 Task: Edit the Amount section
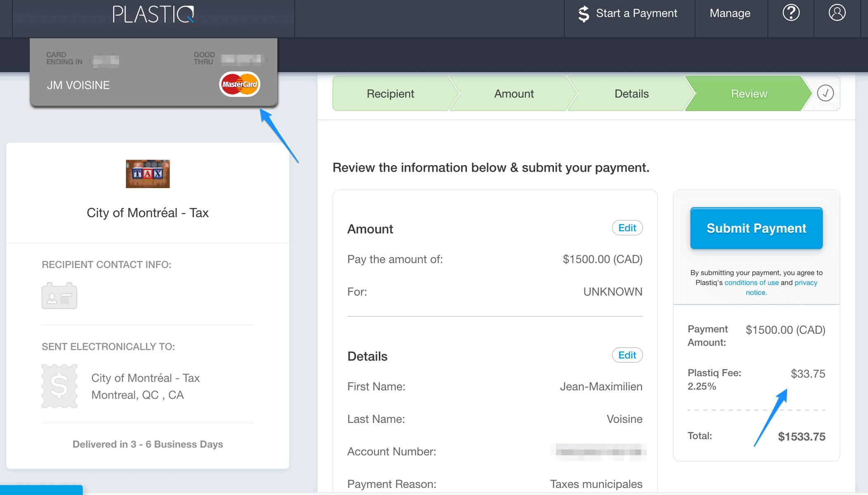(x=627, y=228)
